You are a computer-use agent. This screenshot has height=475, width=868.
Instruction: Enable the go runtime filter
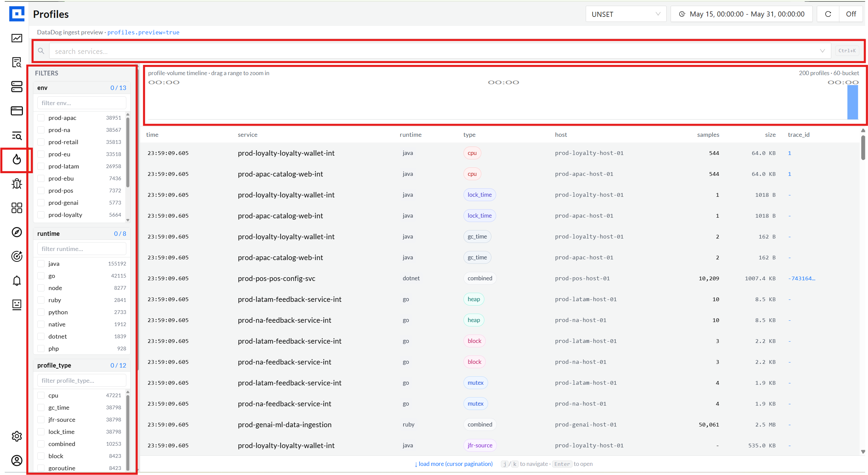(x=41, y=276)
